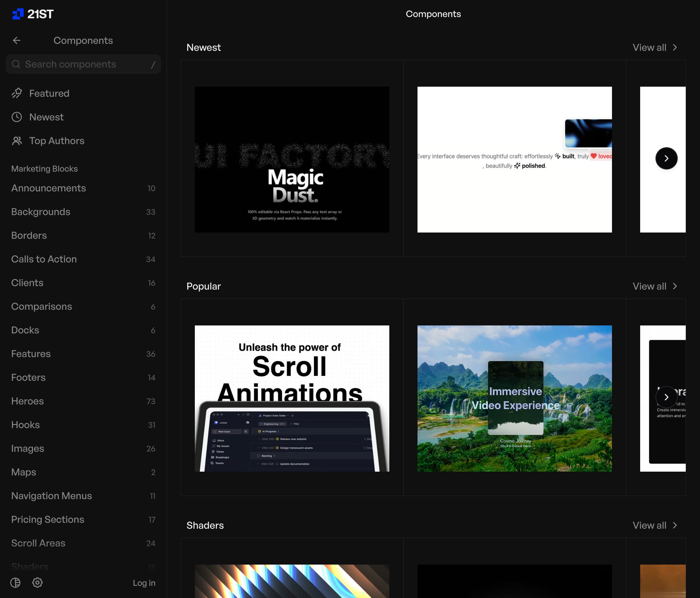700x598 pixels.
Task: Toggle theme with the half-circle icon
Action: (x=15, y=582)
